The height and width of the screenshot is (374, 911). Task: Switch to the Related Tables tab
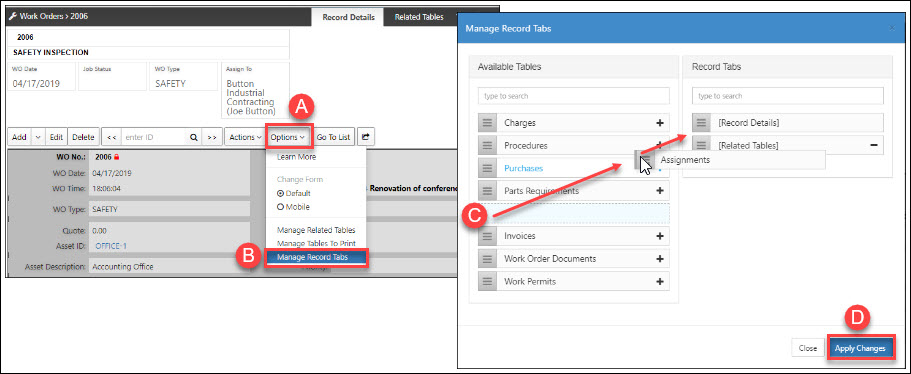[x=419, y=17]
